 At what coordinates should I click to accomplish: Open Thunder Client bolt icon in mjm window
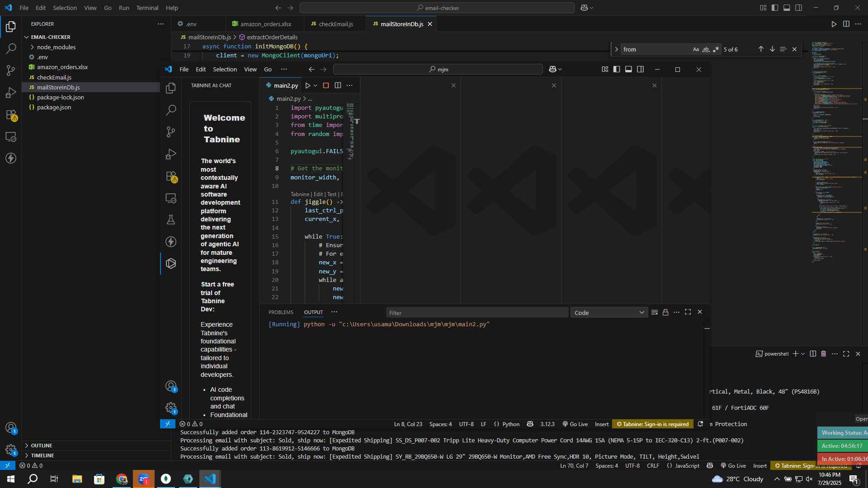(171, 242)
